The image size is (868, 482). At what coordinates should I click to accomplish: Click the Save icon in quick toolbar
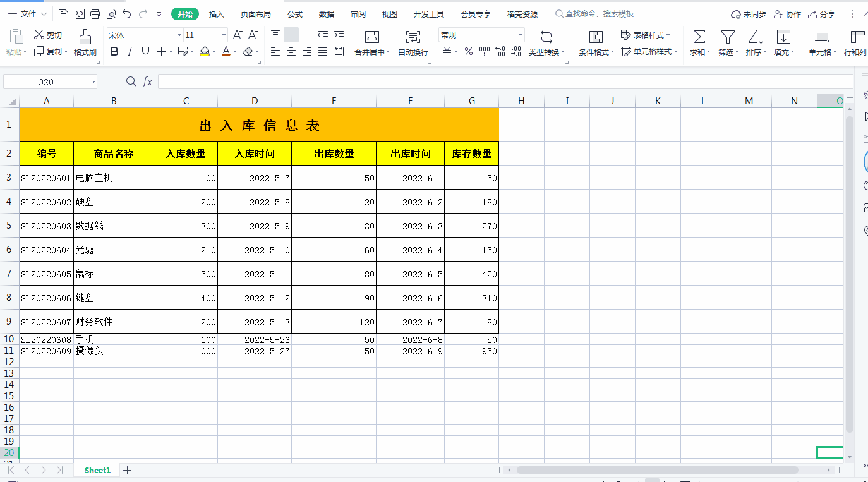pyautogui.click(x=63, y=14)
